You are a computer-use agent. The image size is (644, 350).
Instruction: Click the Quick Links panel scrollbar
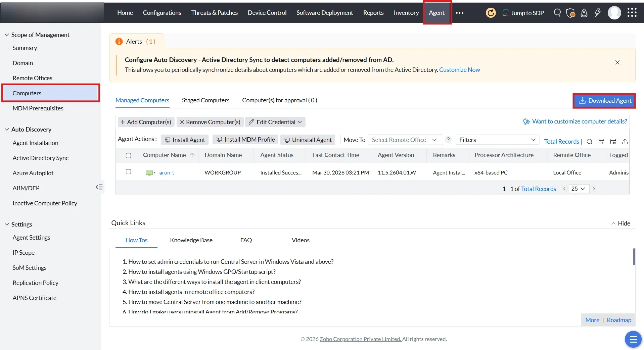[x=634, y=257]
